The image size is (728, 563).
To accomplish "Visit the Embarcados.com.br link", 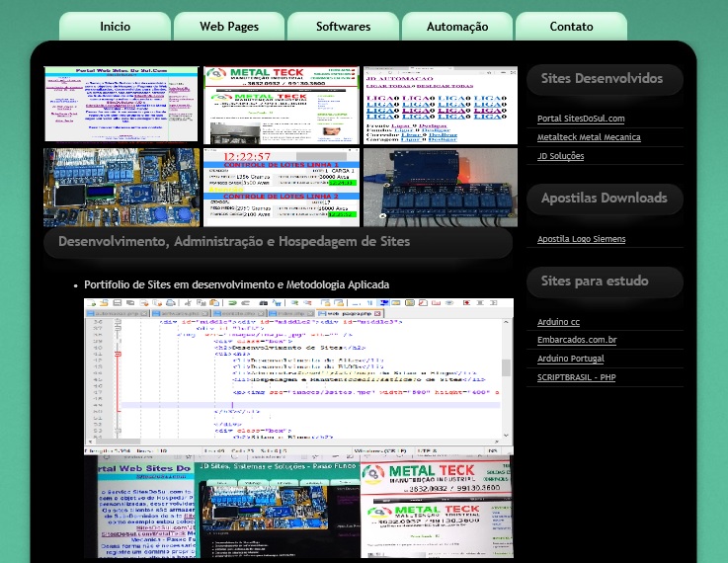I will coord(577,341).
